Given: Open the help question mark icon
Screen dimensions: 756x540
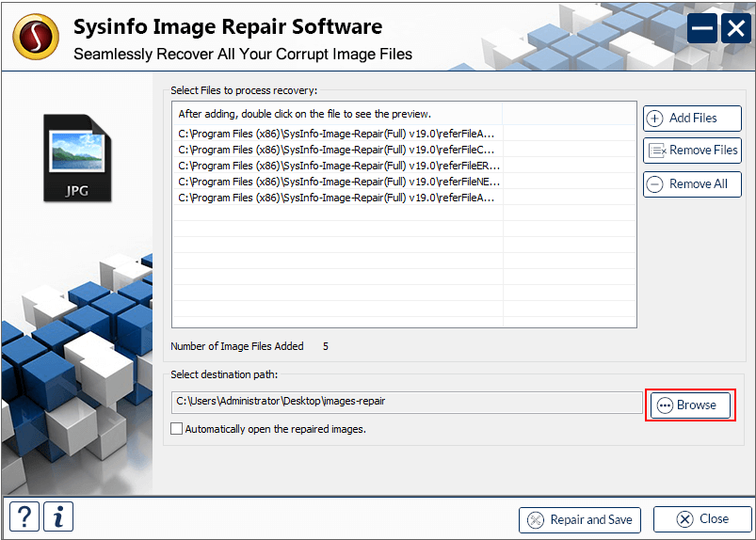Looking at the screenshot, I should click(24, 516).
